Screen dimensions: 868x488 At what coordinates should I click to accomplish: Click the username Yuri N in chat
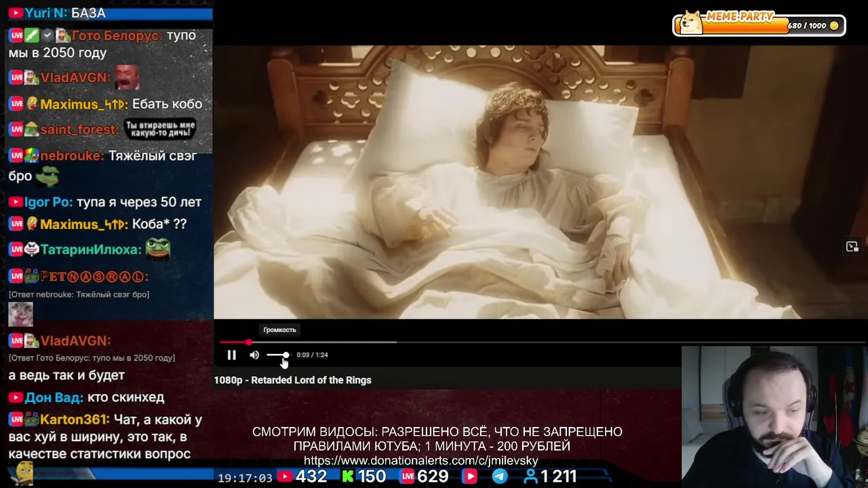click(x=45, y=13)
